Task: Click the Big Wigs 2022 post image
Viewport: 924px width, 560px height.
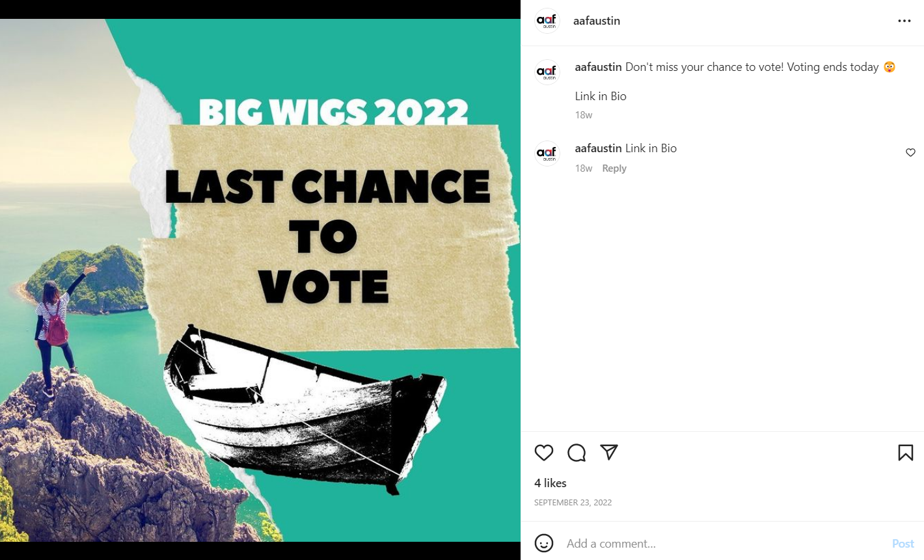Action: (x=260, y=280)
